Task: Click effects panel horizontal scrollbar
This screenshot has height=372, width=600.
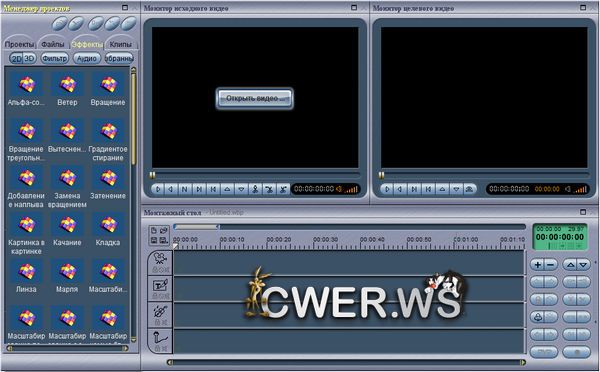Action: point(67,349)
